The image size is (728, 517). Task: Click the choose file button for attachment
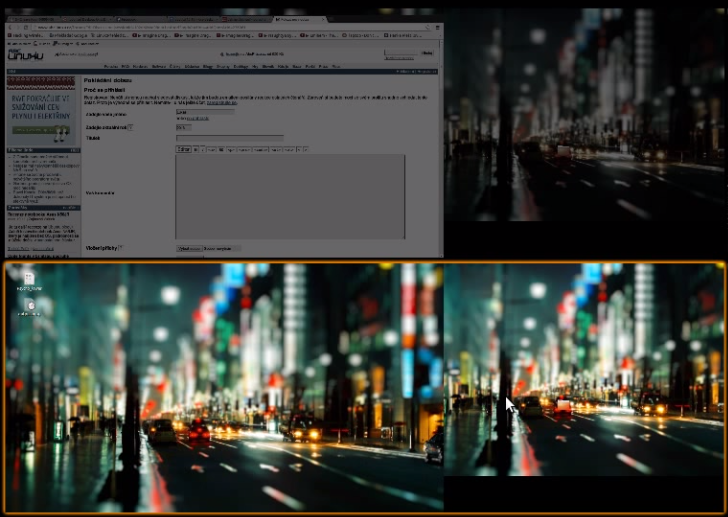(189, 249)
